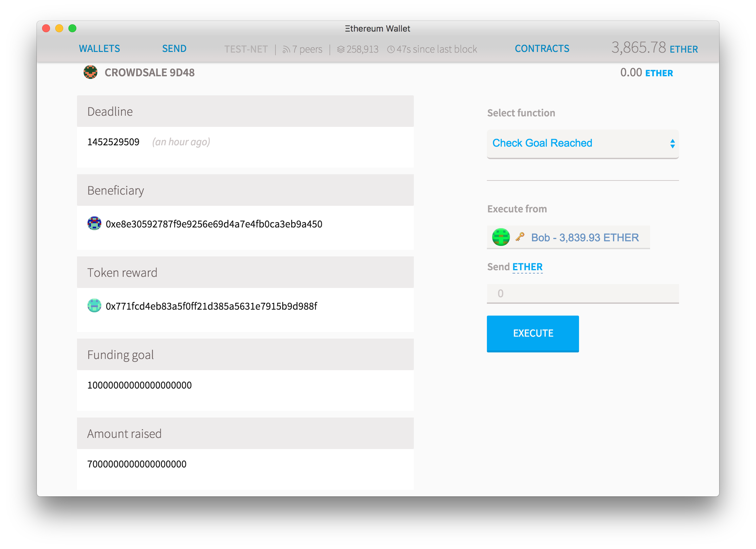756x549 pixels.
Task: Click the CROWDSALE 9D48 contract icon
Action: click(x=90, y=72)
